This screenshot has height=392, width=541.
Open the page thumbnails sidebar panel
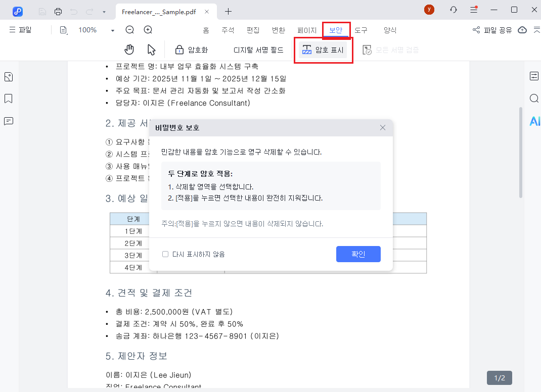[x=8, y=77]
